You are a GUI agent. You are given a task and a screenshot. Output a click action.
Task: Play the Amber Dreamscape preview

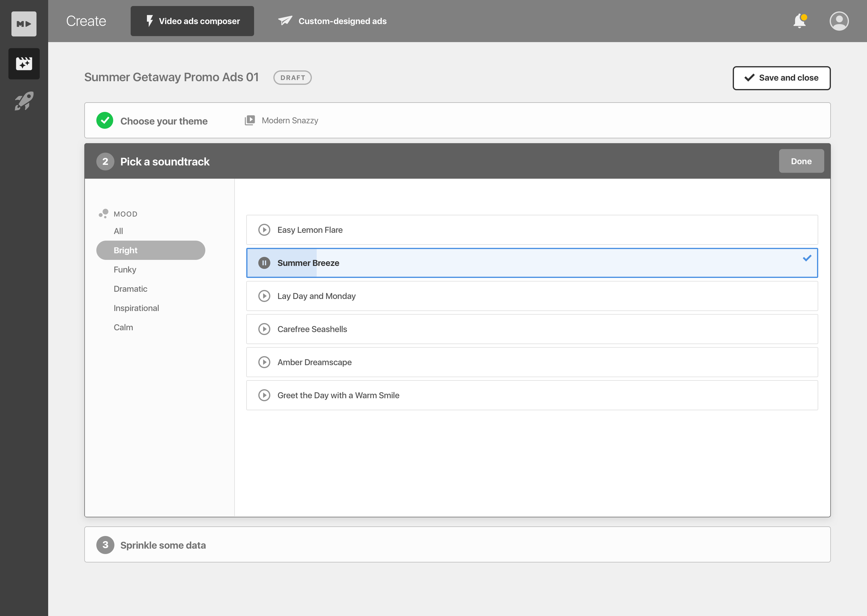point(264,362)
